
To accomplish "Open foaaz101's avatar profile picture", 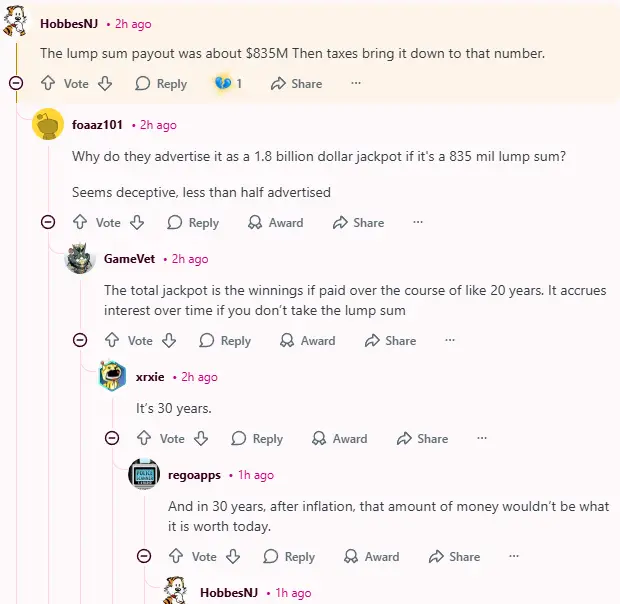I will [48, 125].
